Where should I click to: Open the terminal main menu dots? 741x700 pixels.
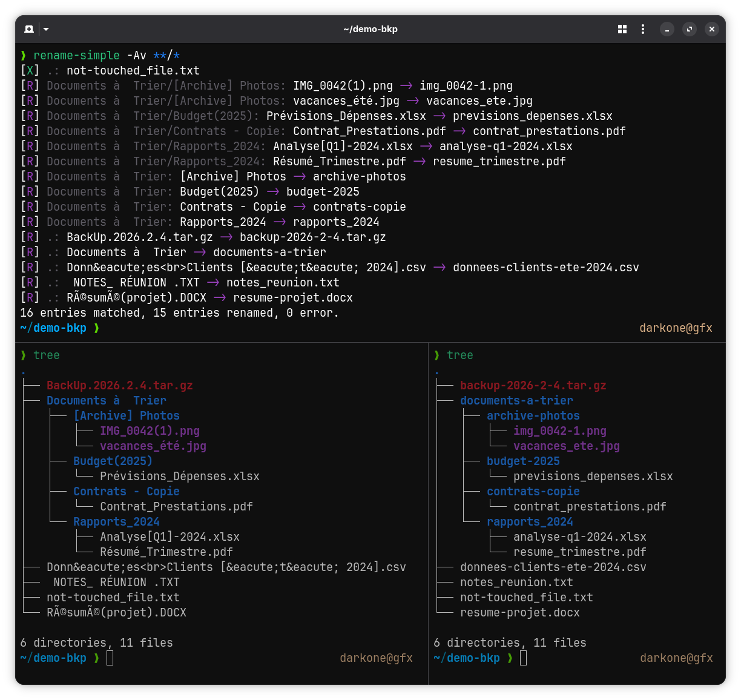pyautogui.click(x=643, y=29)
